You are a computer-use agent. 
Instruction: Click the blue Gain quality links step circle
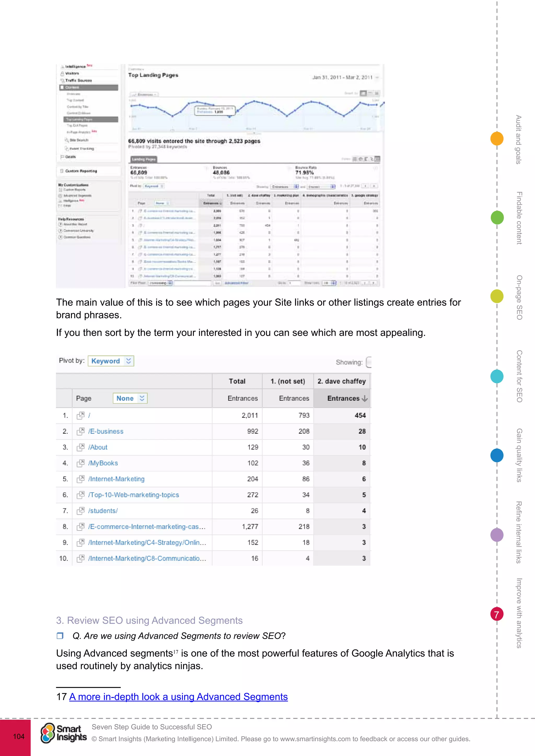coord(497,455)
